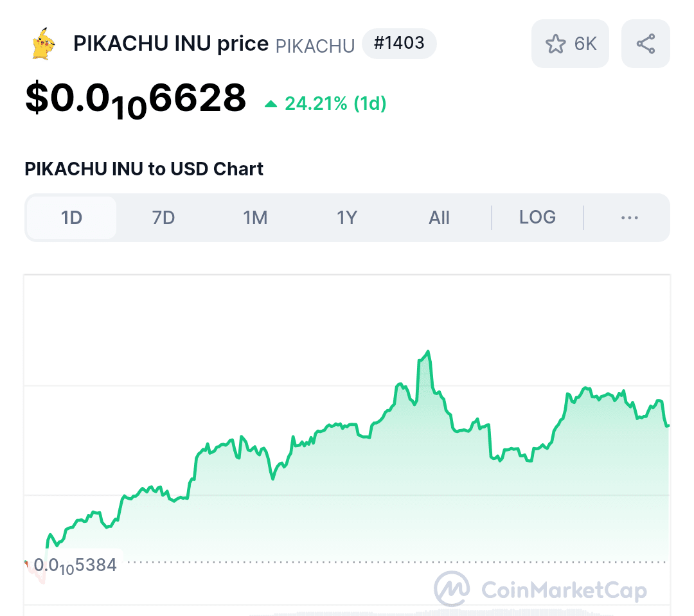Click the PIKACHU INU to USD Chart heading
This screenshot has height=616, width=694.
coord(144,169)
